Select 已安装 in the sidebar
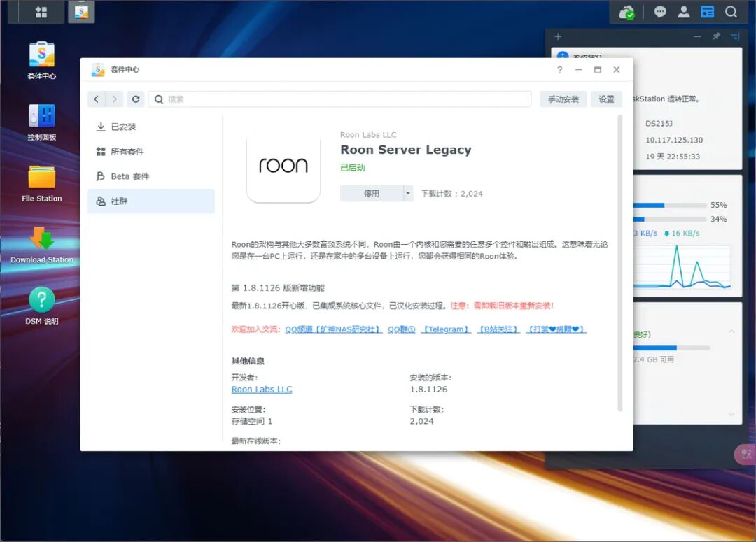Screen dimensions: 756x542 151,127
